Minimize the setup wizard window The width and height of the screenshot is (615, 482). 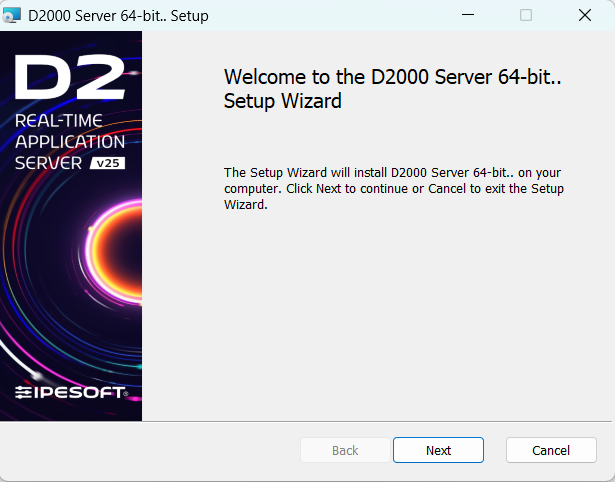point(467,16)
